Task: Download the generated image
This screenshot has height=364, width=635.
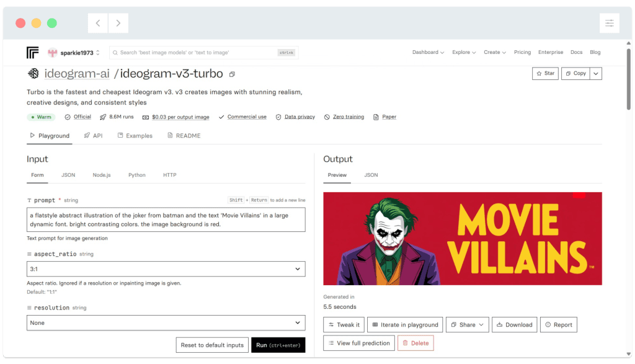Action: point(514,325)
